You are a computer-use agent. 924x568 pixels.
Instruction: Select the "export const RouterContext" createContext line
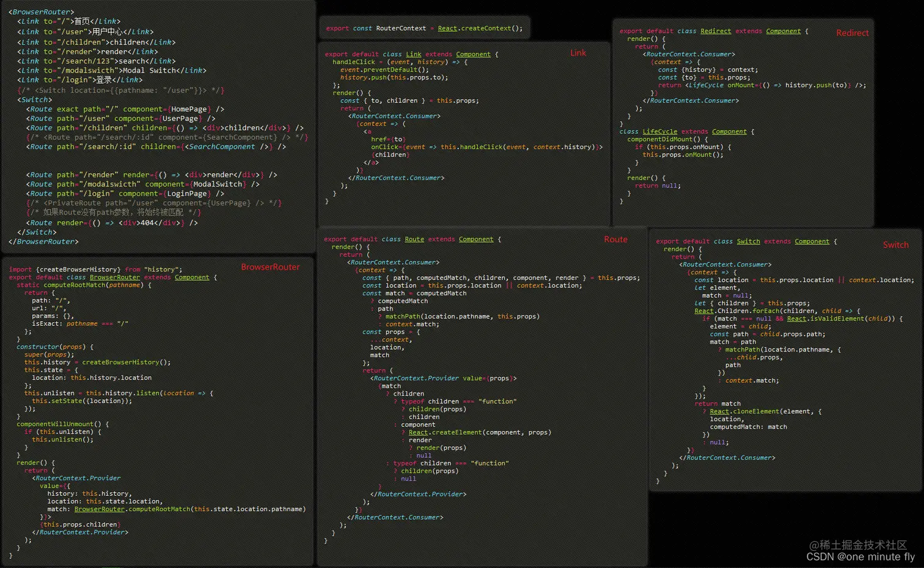(x=424, y=28)
